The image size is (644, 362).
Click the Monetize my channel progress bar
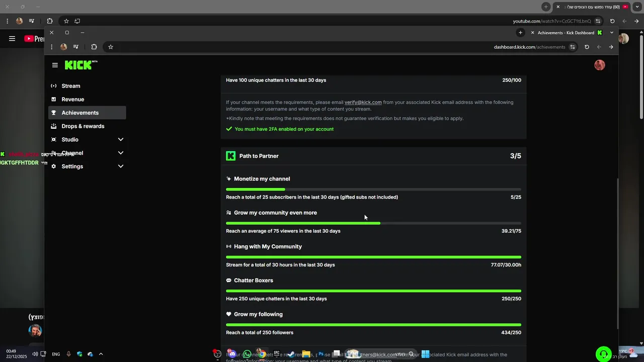373,190
